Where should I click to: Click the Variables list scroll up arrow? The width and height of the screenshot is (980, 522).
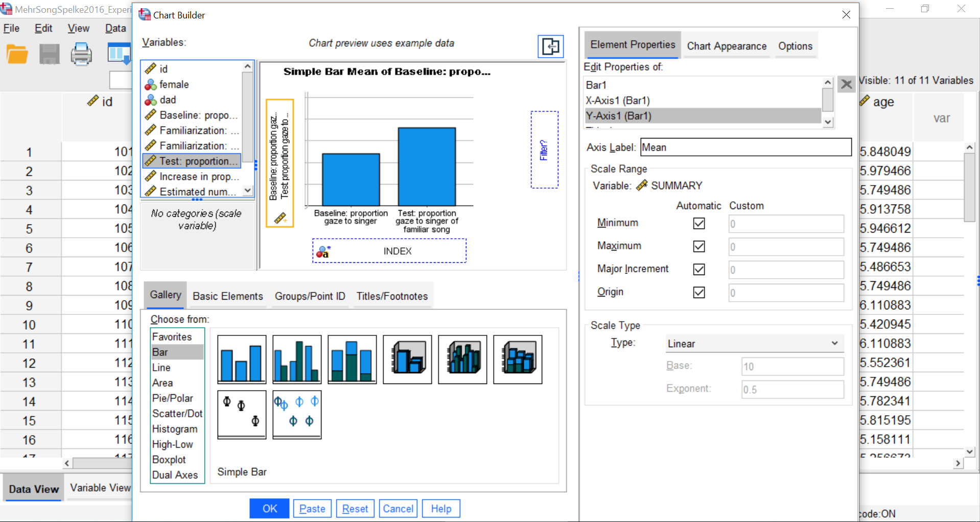coord(248,66)
